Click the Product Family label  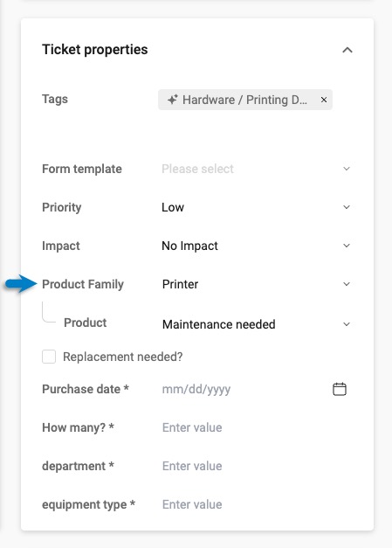83,284
